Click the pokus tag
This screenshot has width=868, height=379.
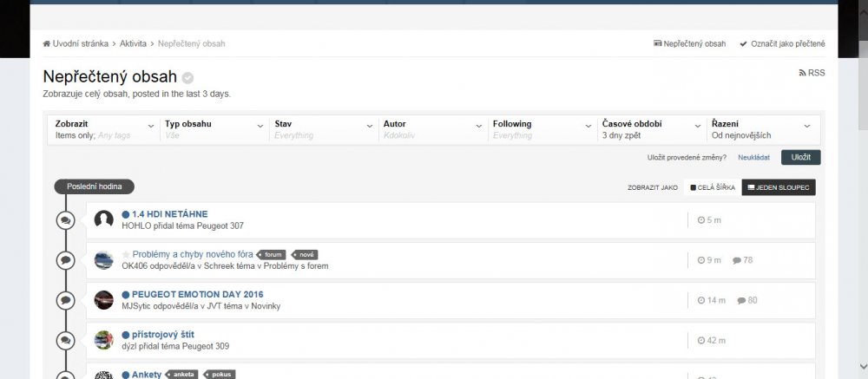(x=220, y=375)
